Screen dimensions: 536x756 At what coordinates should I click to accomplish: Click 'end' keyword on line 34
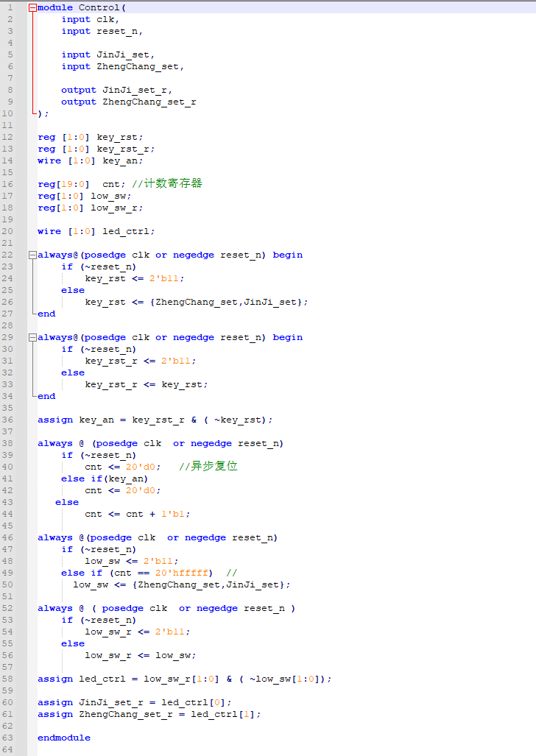[x=46, y=396]
